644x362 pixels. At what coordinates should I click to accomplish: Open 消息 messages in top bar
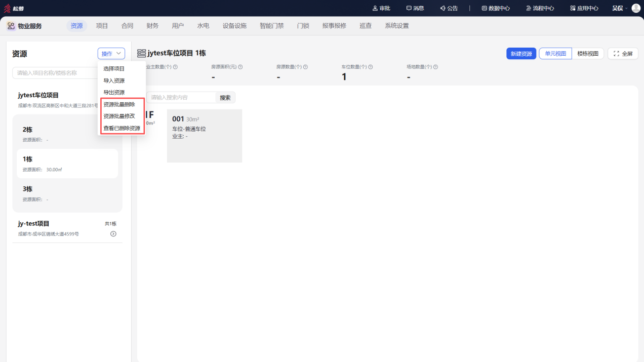pos(415,8)
